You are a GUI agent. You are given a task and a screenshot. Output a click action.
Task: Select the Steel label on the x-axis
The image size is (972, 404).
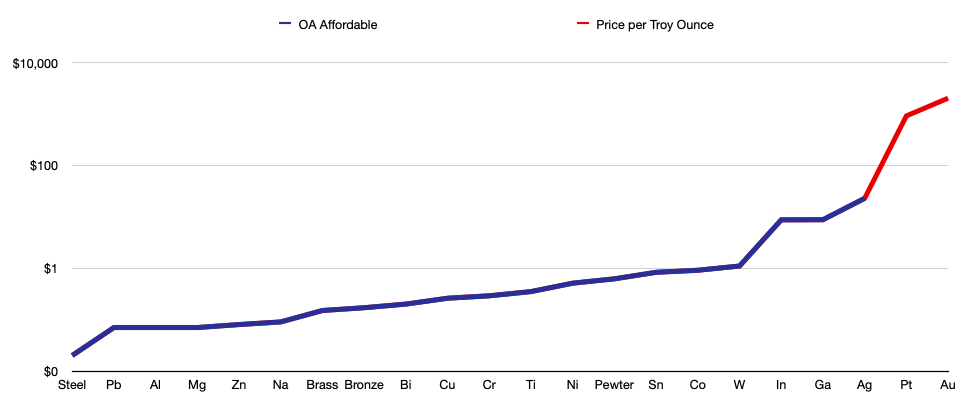[72, 385]
